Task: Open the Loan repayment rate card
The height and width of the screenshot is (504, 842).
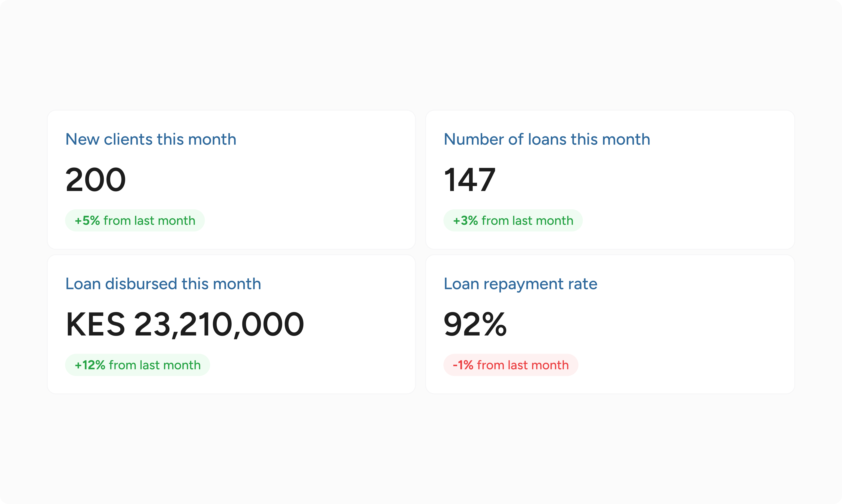Action: [610, 324]
